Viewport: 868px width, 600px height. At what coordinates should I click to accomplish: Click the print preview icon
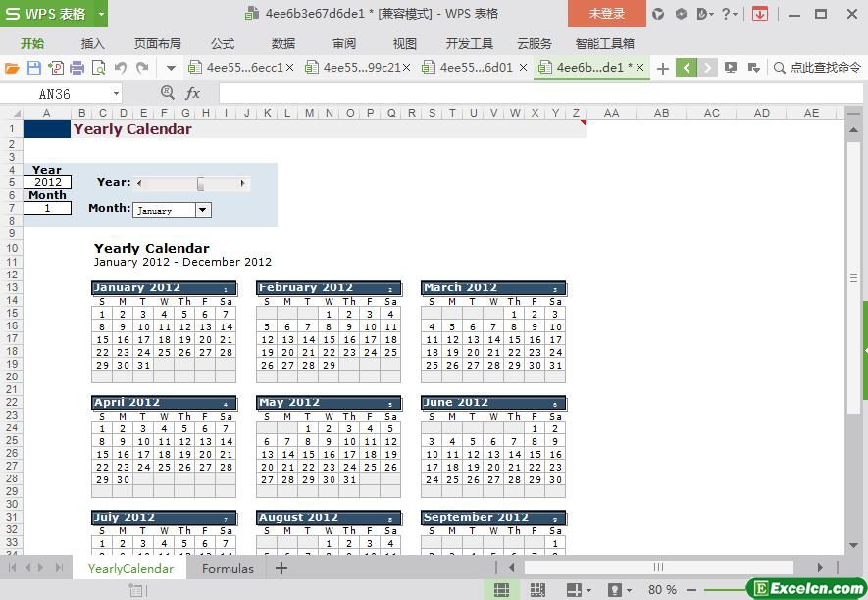[x=98, y=68]
